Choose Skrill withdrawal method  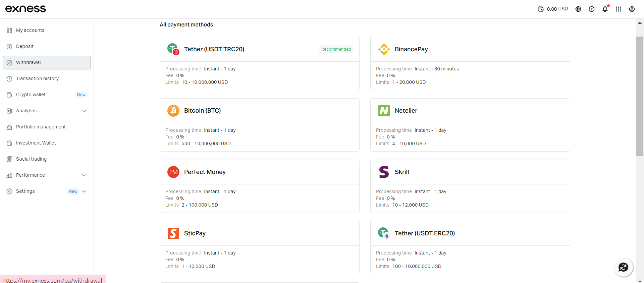[x=470, y=186]
